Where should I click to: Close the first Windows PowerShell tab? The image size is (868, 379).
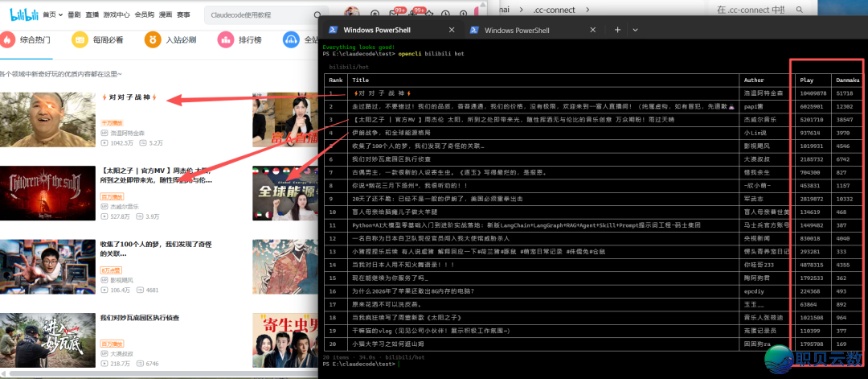pyautogui.click(x=452, y=30)
